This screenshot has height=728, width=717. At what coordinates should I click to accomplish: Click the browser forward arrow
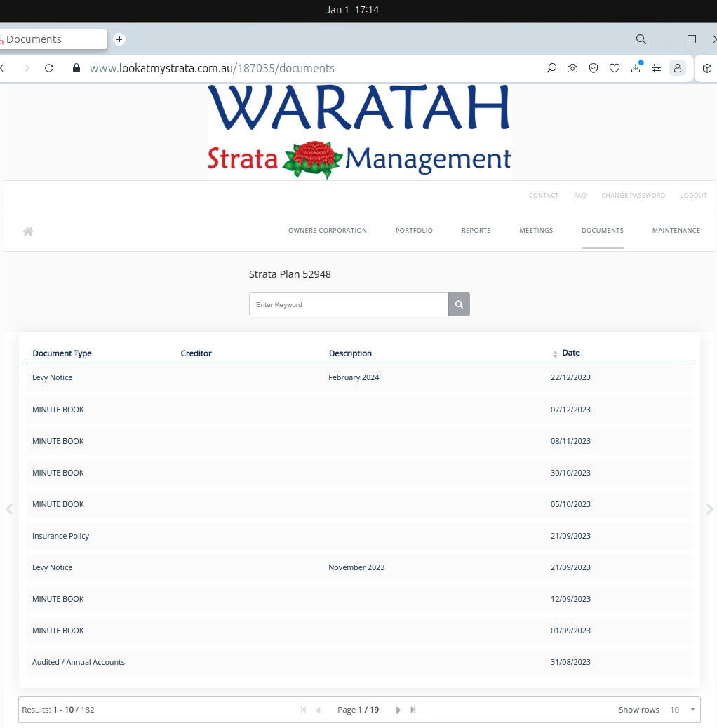tap(27, 68)
